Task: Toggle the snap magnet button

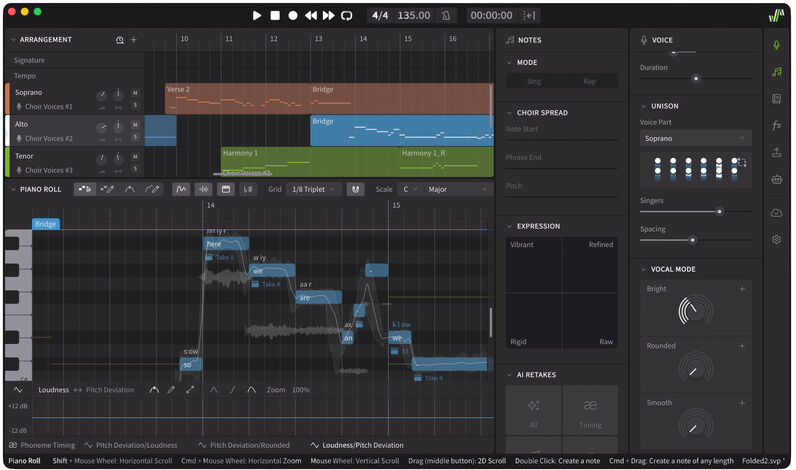Action: pyautogui.click(x=355, y=189)
